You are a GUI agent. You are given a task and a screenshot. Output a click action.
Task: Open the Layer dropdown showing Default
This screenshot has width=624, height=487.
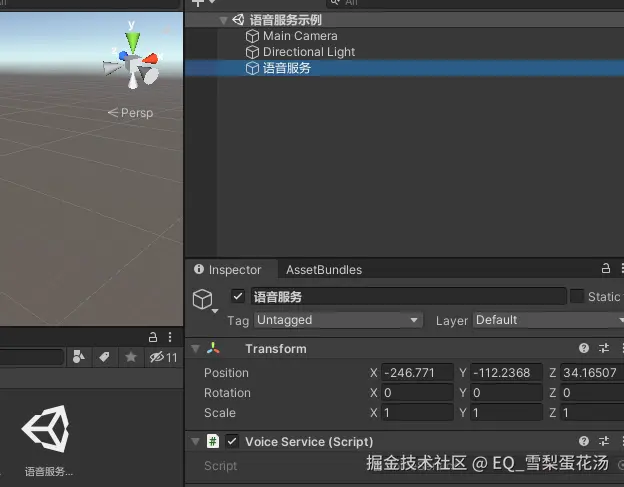click(548, 320)
